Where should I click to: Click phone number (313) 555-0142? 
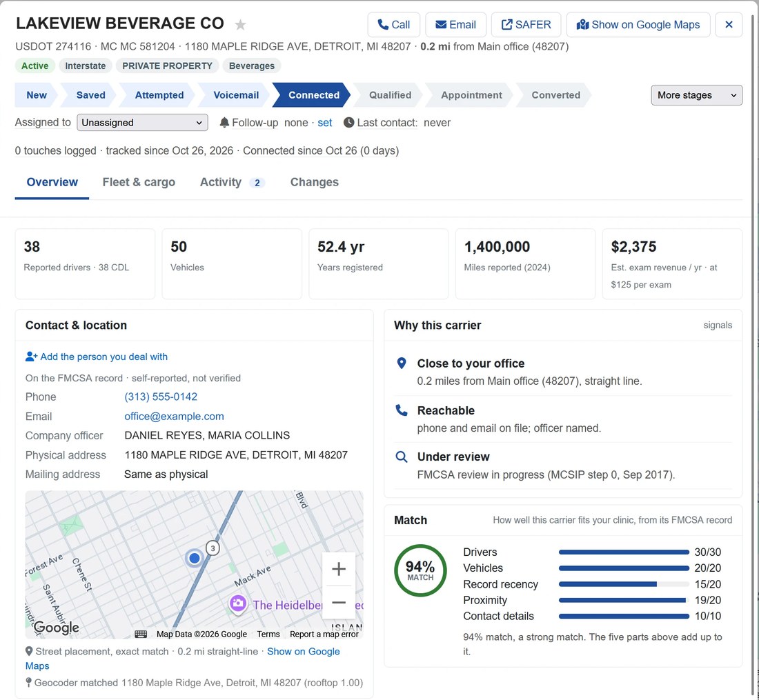(161, 397)
